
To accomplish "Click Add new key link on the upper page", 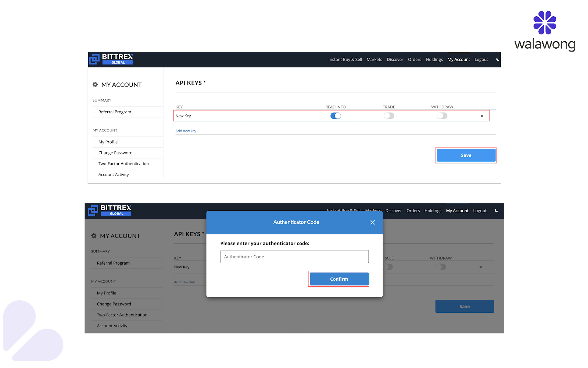I will [x=187, y=131].
